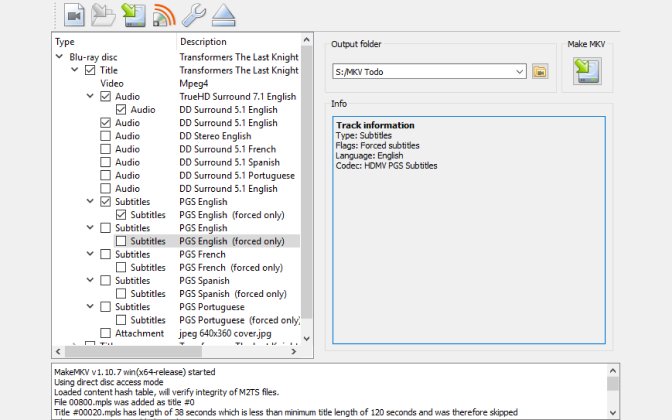Select the highlighted PGS English (forced only) row
Screen dimensions: 672x420
coord(207,241)
